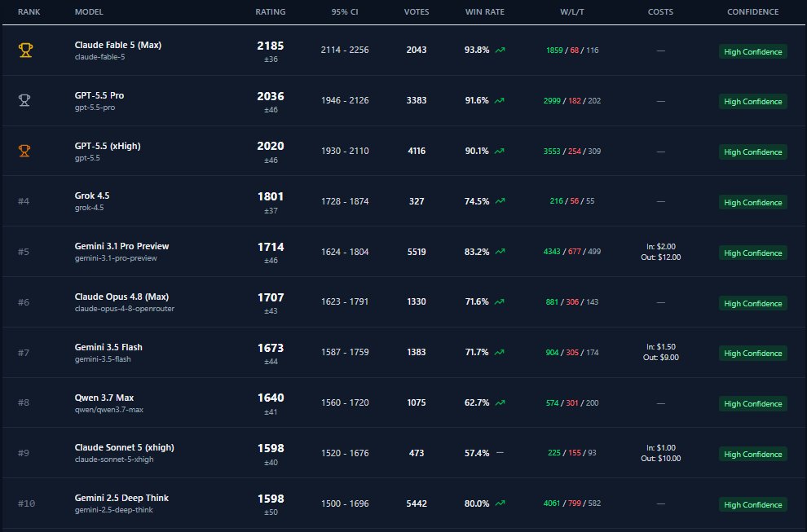Click the model ID qwen/qwen3.7-max
The width and height of the screenshot is (807, 532).
(x=109, y=410)
